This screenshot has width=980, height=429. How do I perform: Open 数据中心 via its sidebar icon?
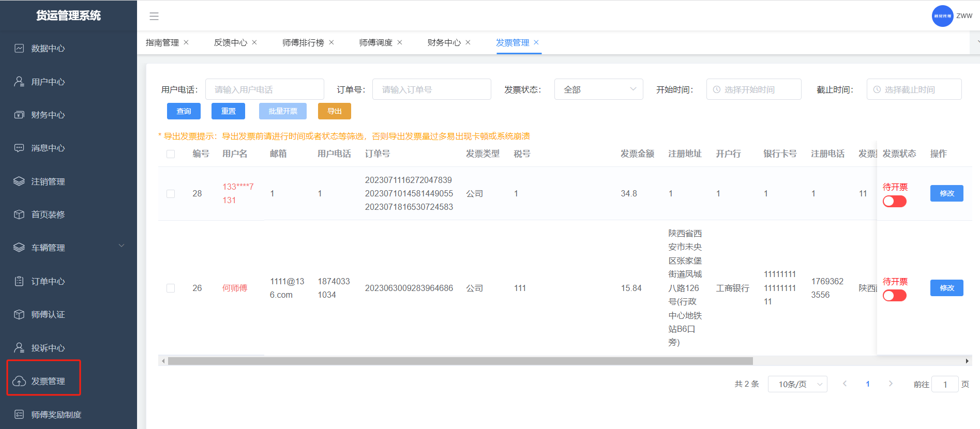coord(19,49)
